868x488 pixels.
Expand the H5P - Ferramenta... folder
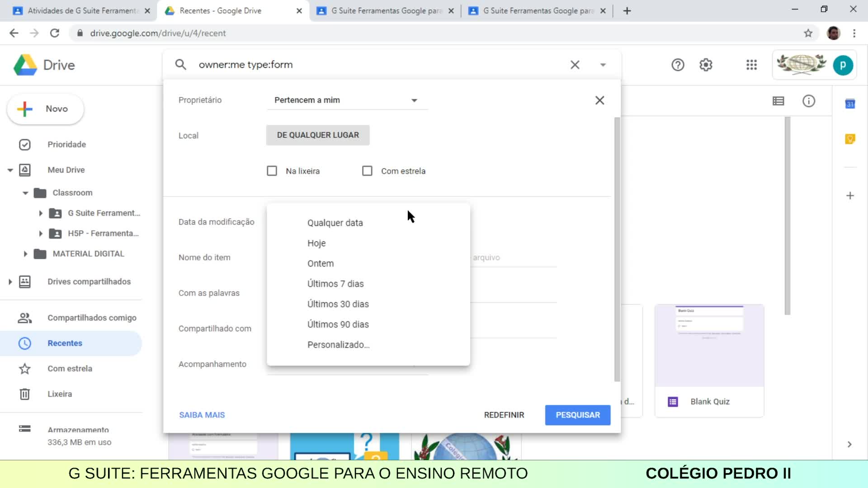(41, 234)
